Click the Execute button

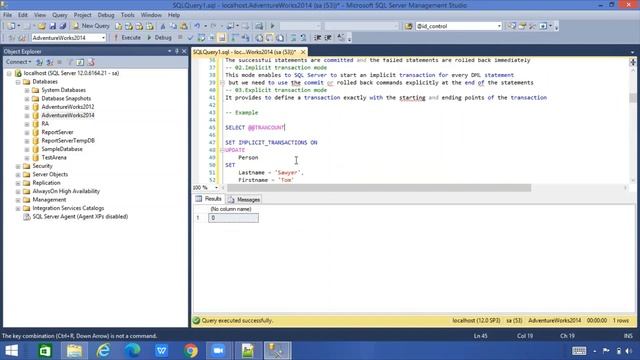click(127, 38)
